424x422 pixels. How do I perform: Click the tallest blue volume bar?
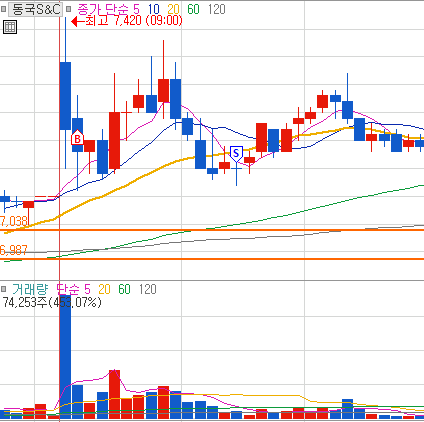tap(65, 360)
